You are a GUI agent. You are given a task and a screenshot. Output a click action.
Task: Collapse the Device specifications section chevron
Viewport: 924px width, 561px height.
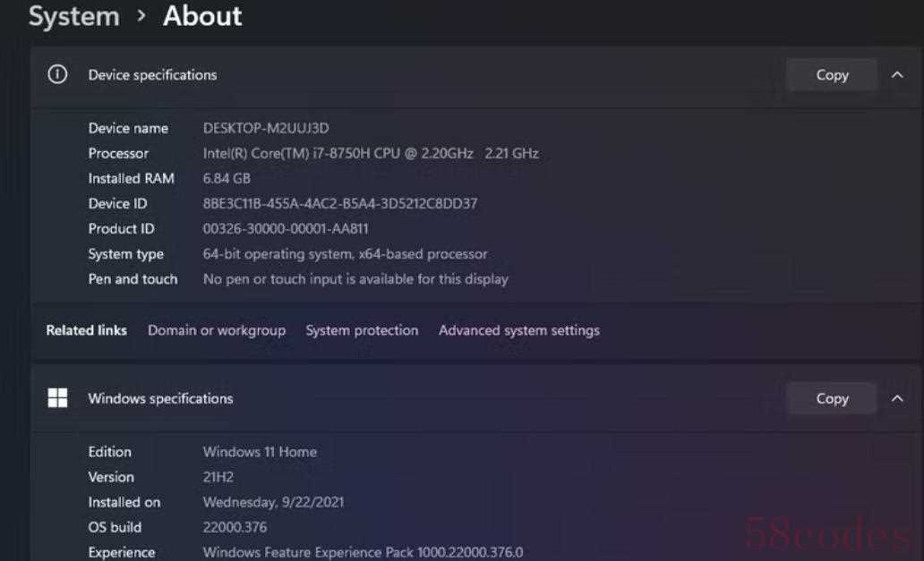point(897,75)
